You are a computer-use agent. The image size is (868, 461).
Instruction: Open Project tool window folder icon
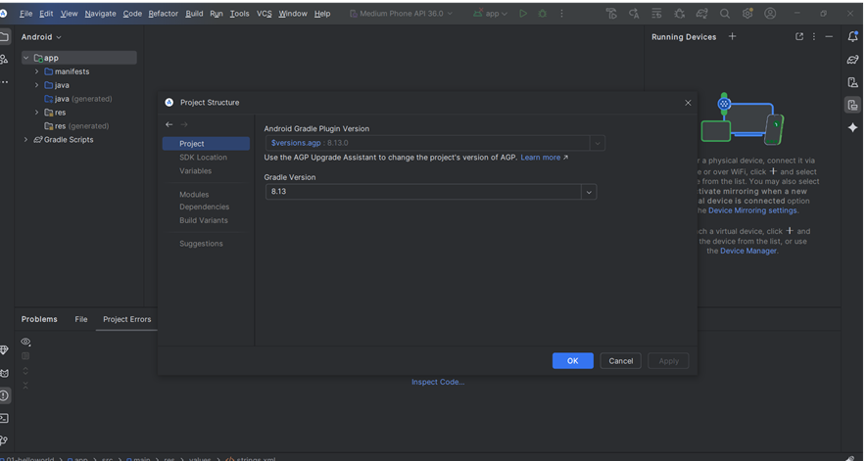(4, 37)
